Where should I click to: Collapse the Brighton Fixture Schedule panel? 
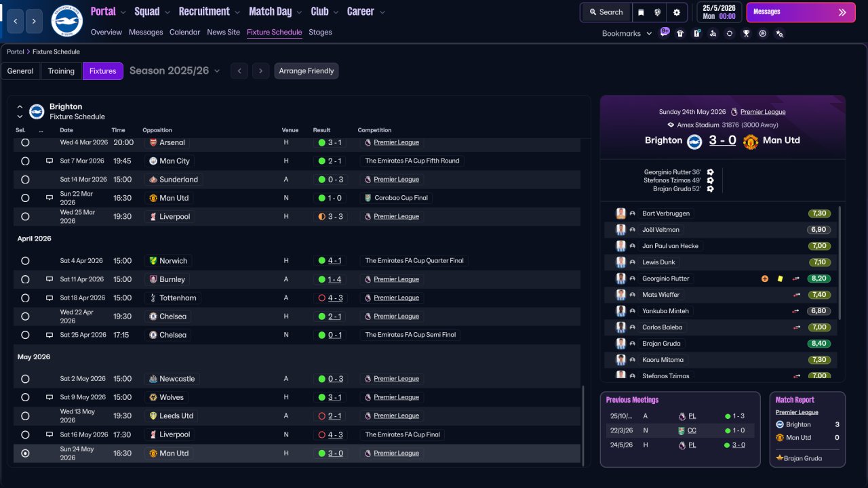(20, 106)
